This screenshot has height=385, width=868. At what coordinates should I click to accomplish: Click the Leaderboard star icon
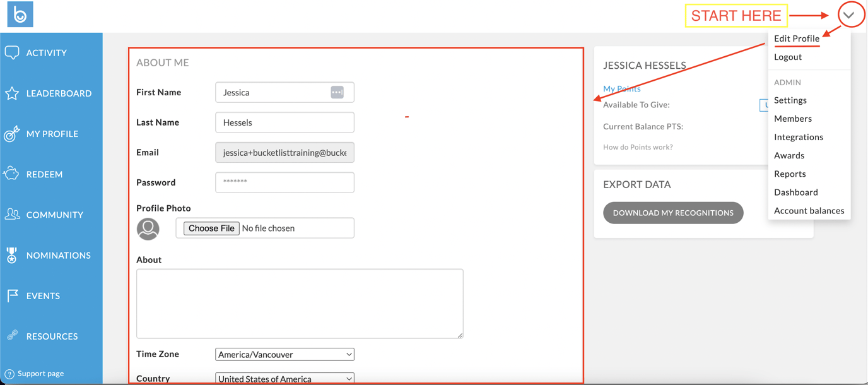(12, 93)
